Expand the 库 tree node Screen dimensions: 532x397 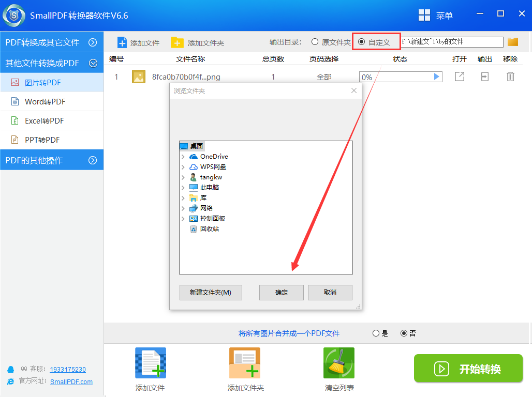tap(183, 198)
